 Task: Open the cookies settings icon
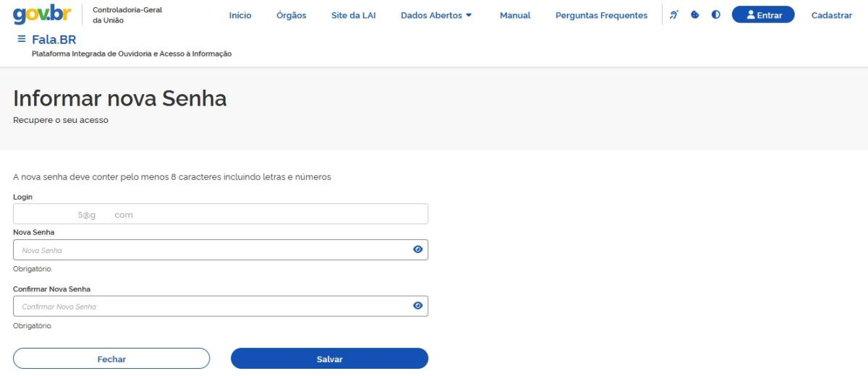coord(695,14)
